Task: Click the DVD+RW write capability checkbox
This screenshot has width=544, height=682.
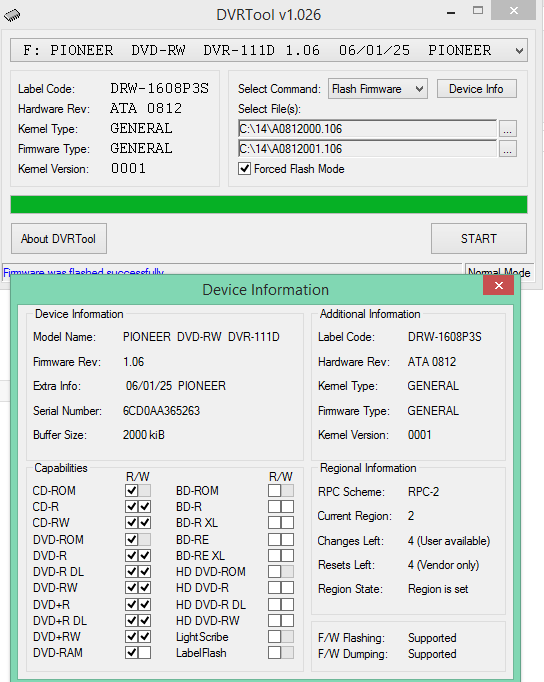Action: point(145,637)
